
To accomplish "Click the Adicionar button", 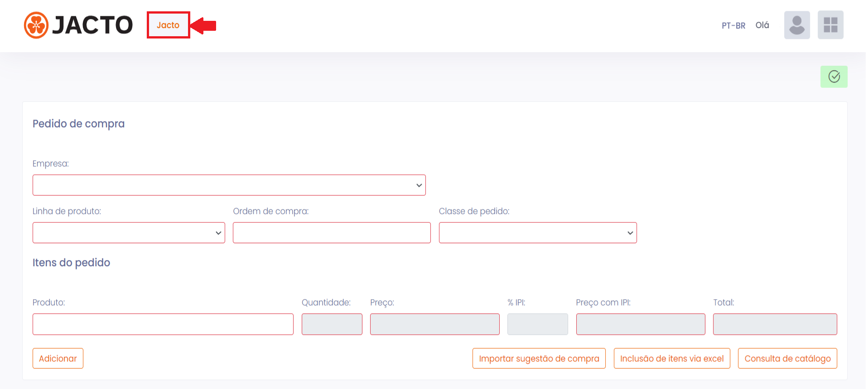I will [58, 358].
